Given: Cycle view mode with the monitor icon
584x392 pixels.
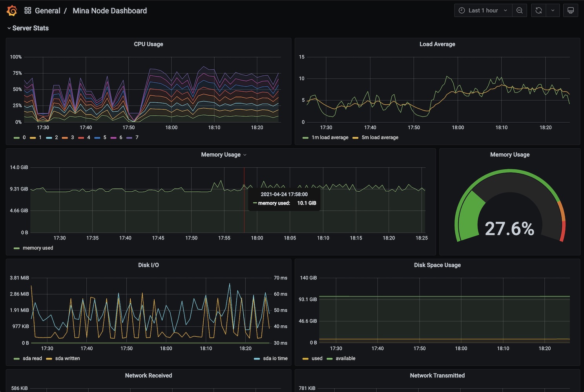Looking at the screenshot, I should click(x=571, y=11).
